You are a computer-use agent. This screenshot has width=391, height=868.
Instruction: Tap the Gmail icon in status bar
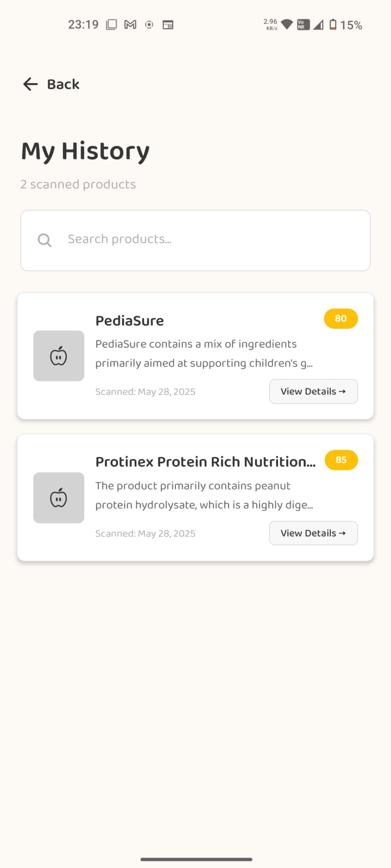(x=130, y=24)
